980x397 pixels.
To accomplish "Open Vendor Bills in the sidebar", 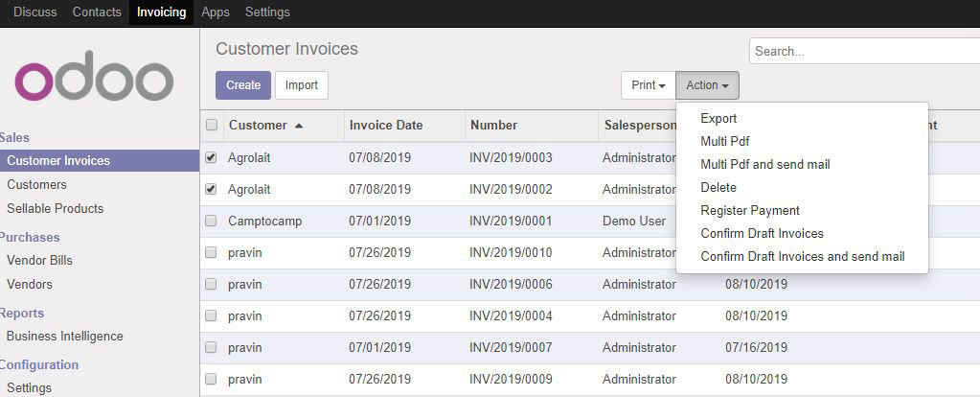I will pos(39,260).
